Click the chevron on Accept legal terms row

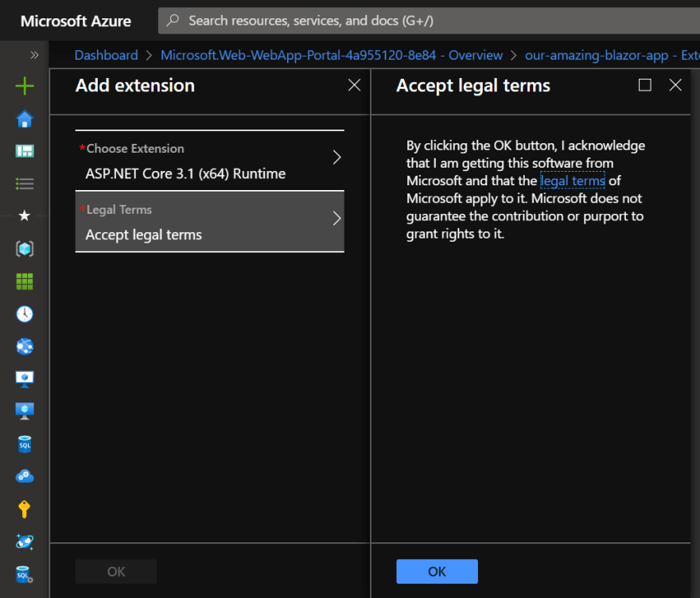(x=337, y=218)
